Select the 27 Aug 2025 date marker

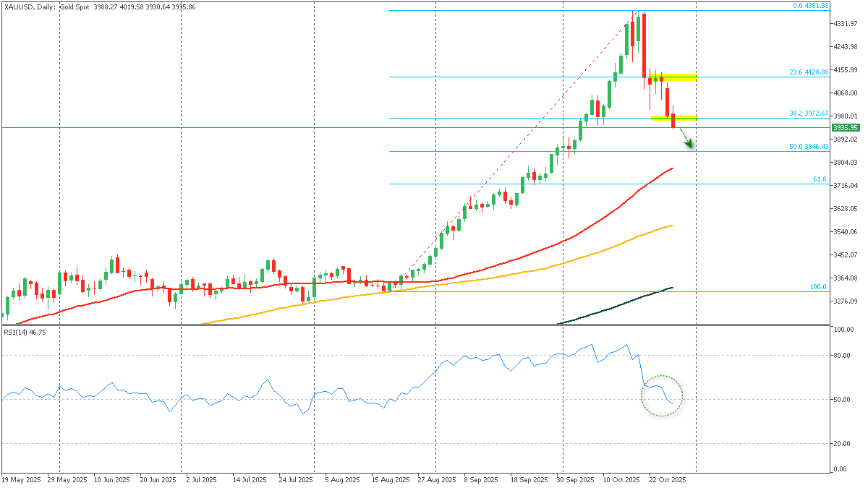point(435,479)
